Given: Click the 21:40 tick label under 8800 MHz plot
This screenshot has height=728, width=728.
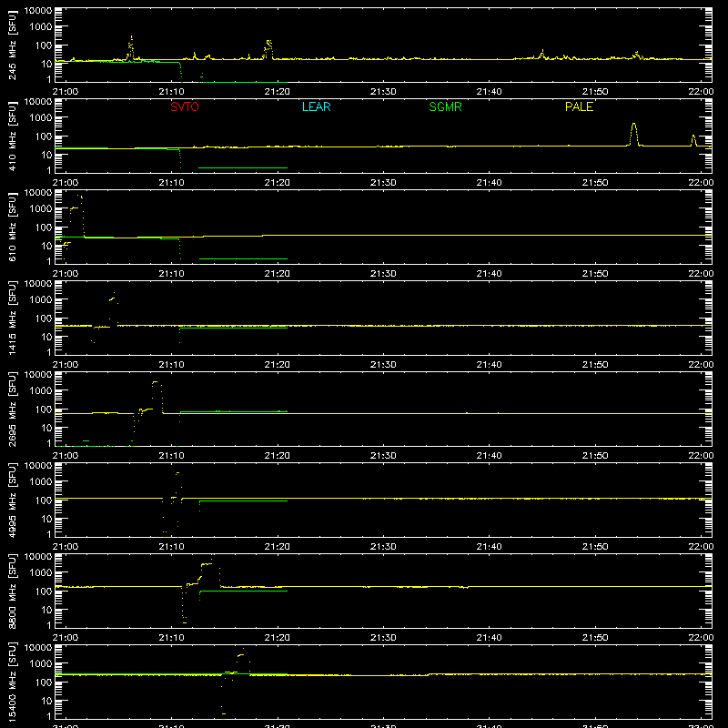Looking at the screenshot, I should point(489,638).
